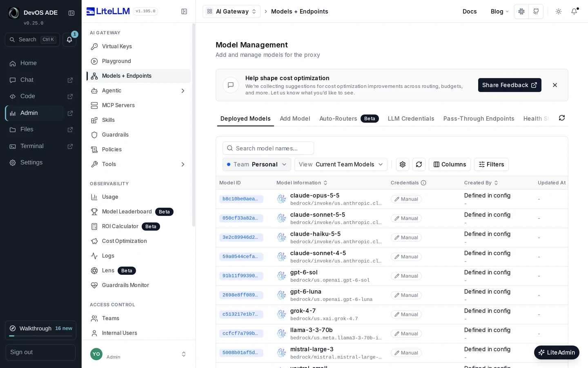Click the Sign out button

[x=40, y=352]
